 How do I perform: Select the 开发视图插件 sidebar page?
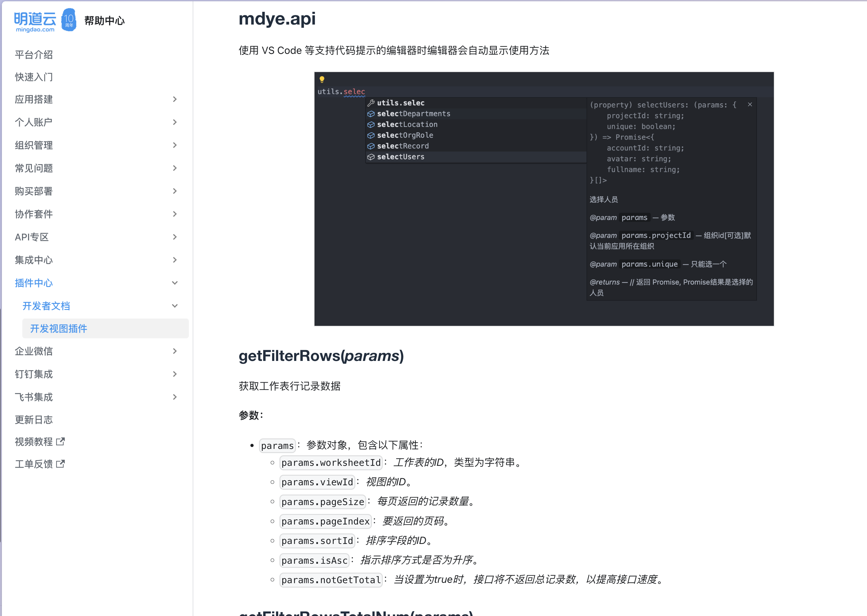tap(59, 328)
